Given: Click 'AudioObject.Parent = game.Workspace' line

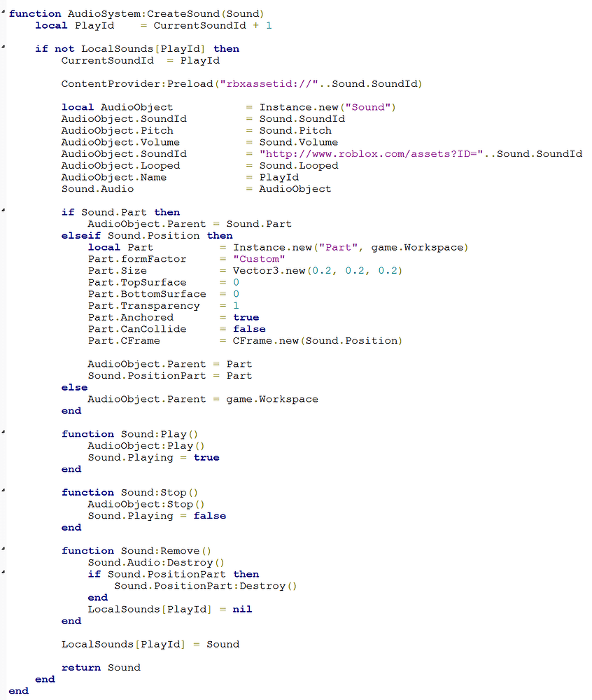Looking at the screenshot, I should point(203,399).
